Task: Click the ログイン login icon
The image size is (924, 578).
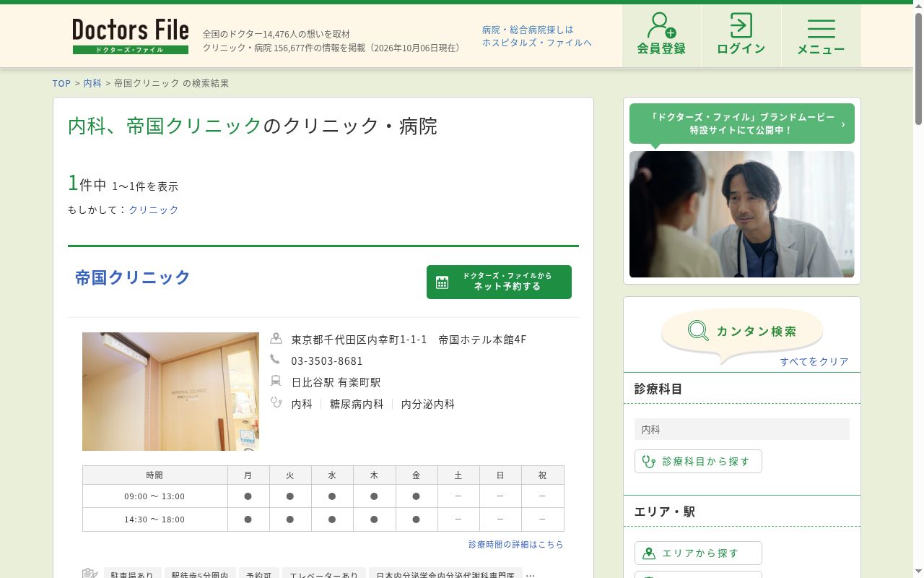Action: [x=741, y=25]
